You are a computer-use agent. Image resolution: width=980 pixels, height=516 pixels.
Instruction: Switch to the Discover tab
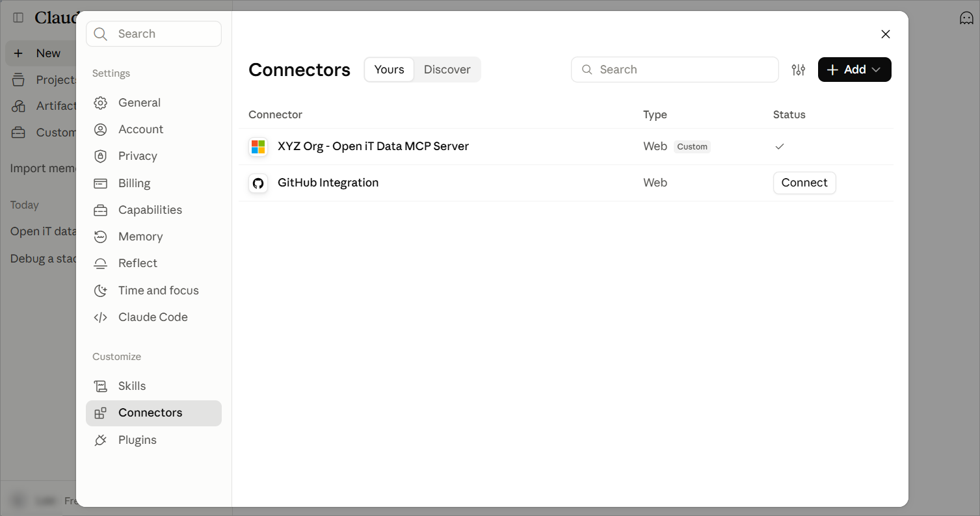pos(447,70)
